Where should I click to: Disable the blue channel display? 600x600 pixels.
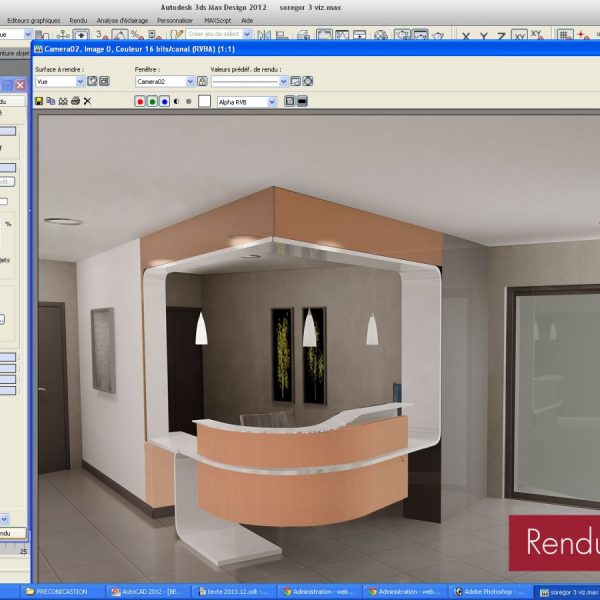pos(163,102)
